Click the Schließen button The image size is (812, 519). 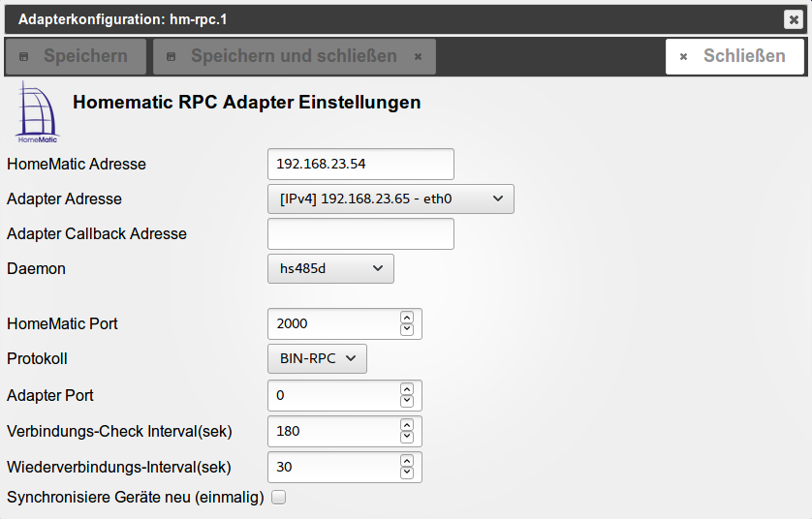tap(734, 56)
